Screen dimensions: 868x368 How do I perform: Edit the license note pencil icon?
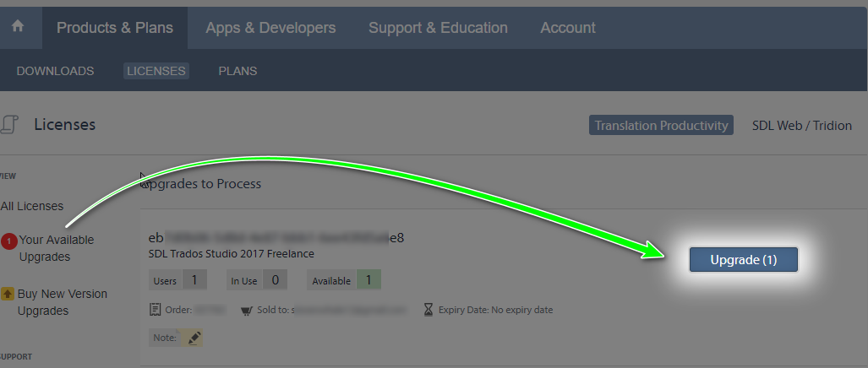(x=194, y=338)
